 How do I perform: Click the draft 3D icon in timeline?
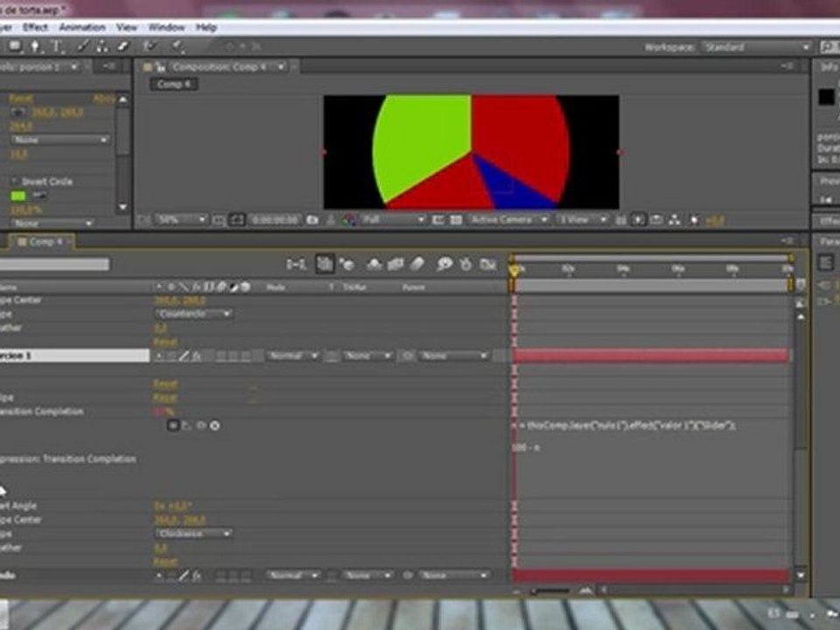coord(347,264)
